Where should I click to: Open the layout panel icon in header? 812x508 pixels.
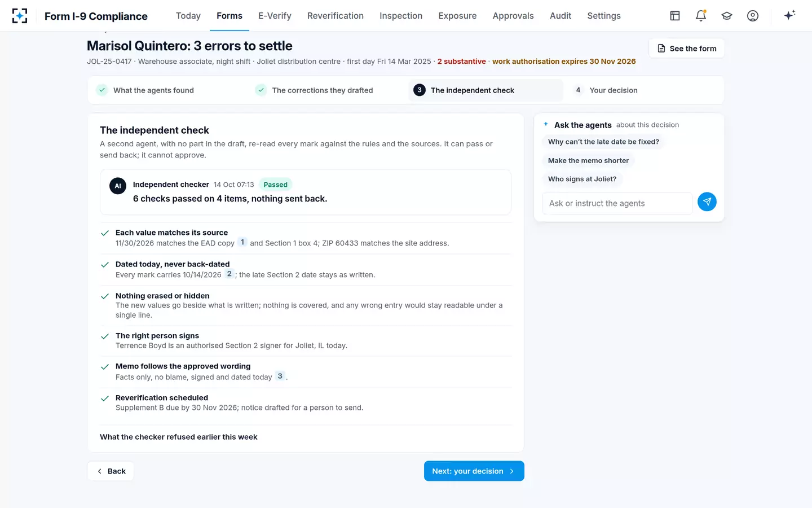[x=675, y=16]
